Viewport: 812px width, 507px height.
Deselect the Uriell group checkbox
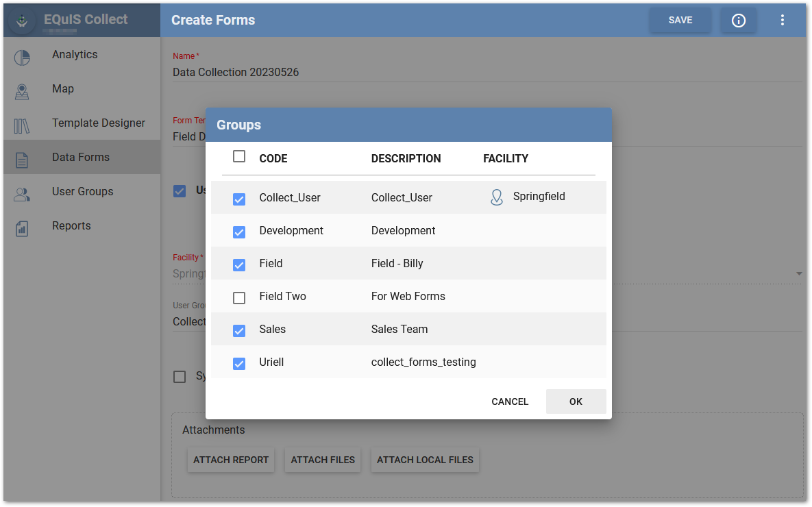(x=239, y=364)
